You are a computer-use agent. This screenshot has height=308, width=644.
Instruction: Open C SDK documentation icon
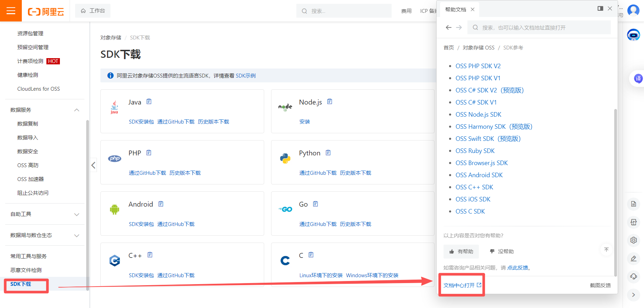[311, 255]
